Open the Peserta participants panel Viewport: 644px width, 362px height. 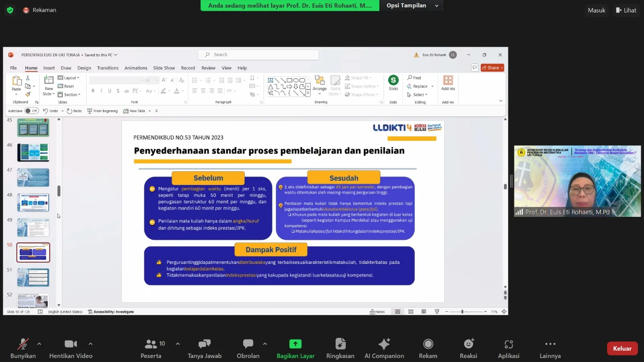coord(151,348)
